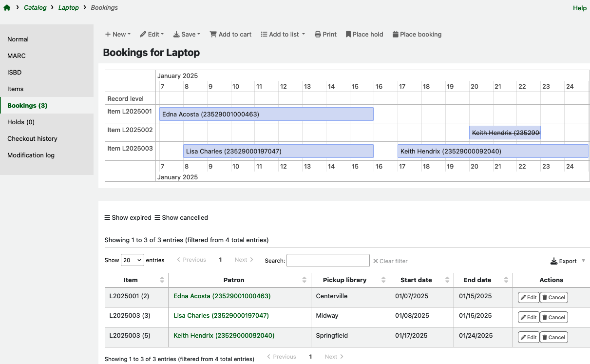Open the show entries count selector

pos(133,260)
